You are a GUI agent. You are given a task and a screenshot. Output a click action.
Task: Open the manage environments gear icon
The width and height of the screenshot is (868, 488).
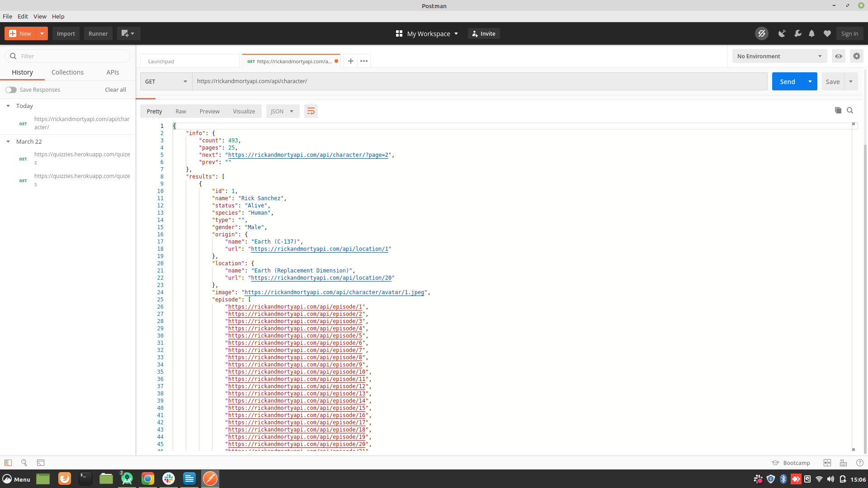click(857, 56)
